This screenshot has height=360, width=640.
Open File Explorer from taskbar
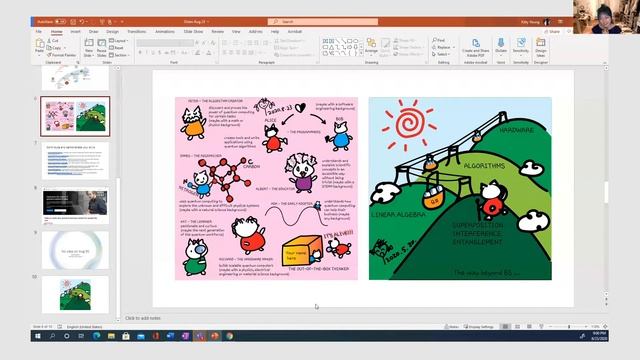pyautogui.click(x=111, y=336)
